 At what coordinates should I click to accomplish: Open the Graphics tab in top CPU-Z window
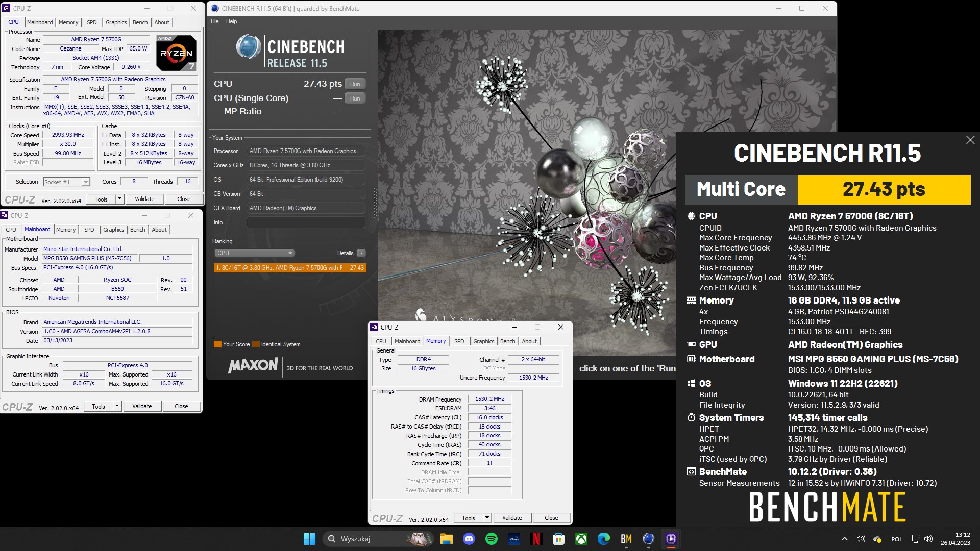point(116,22)
